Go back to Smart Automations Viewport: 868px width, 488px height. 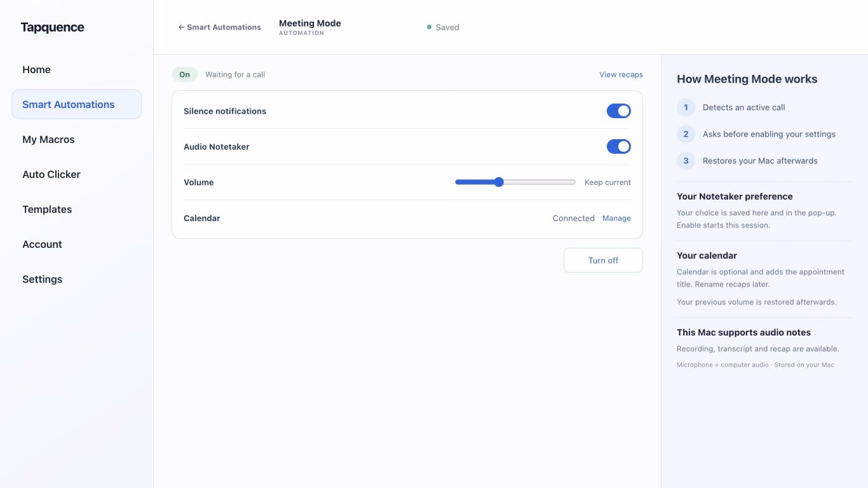pyautogui.click(x=219, y=27)
